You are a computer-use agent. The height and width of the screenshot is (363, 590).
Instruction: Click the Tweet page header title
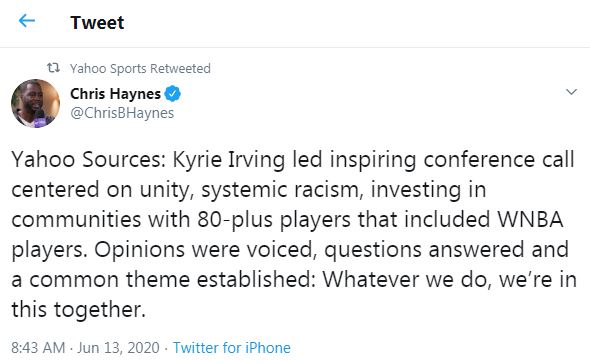pyautogui.click(x=97, y=23)
